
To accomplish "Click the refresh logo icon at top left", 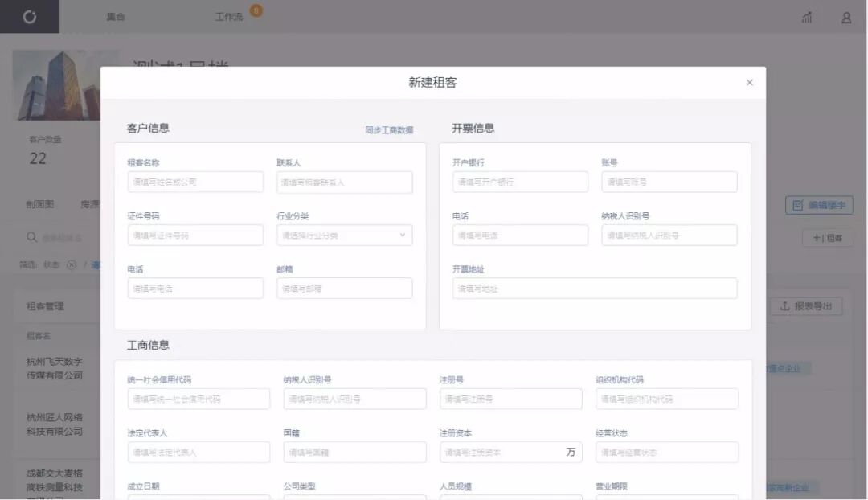I will (x=30, y=17).
